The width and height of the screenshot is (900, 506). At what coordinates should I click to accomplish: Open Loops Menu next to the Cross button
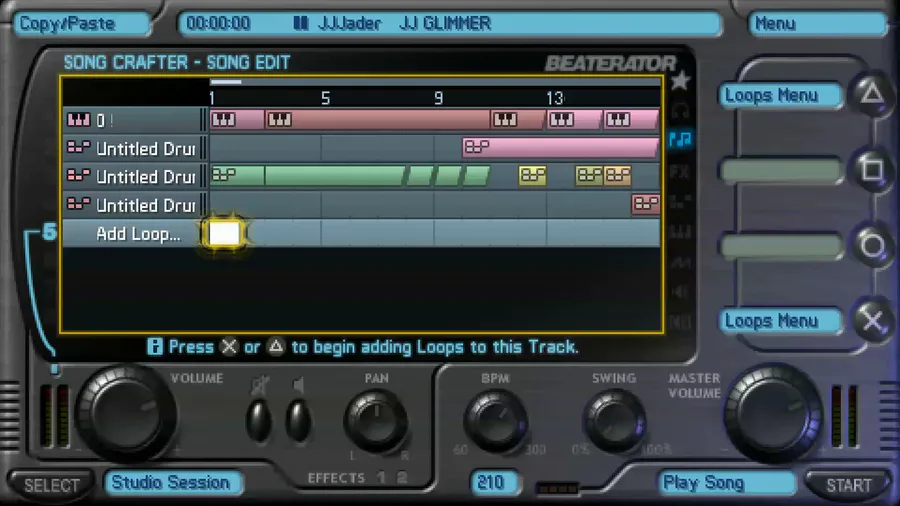tap(779, 321)
